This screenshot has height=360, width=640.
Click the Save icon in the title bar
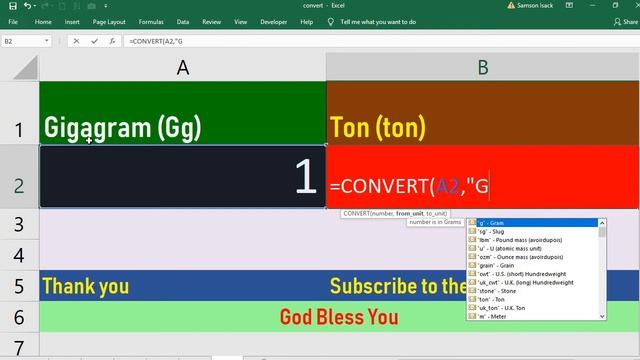(13, 6)
